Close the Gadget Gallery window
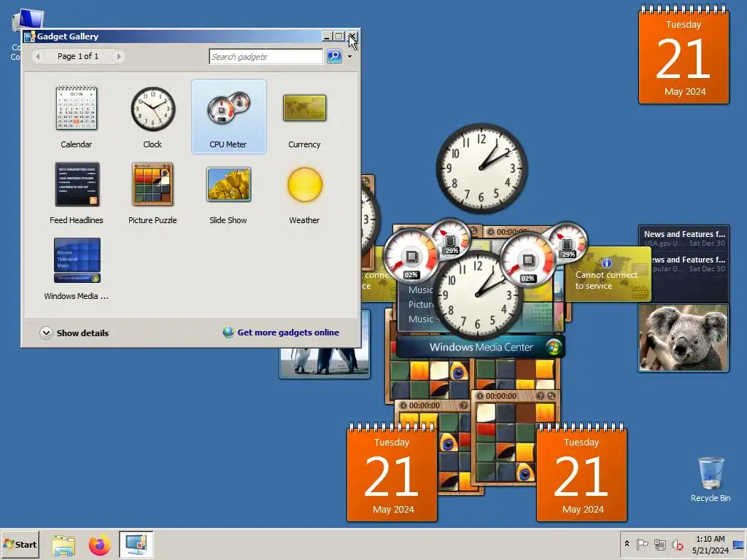This screenshot has height=560, width=747. [352, 36]
